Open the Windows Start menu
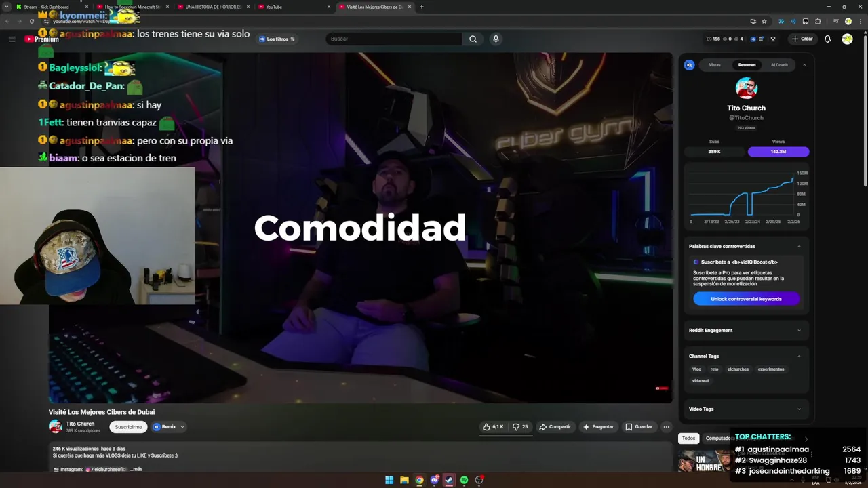This screenshot has height=488, width=868. (389, 480)
